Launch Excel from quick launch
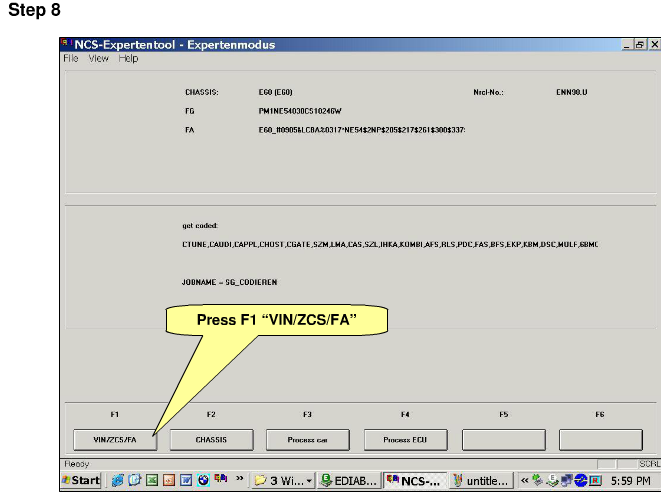The image size is (661, 494). pyautogui.click(x=152, y=480)
